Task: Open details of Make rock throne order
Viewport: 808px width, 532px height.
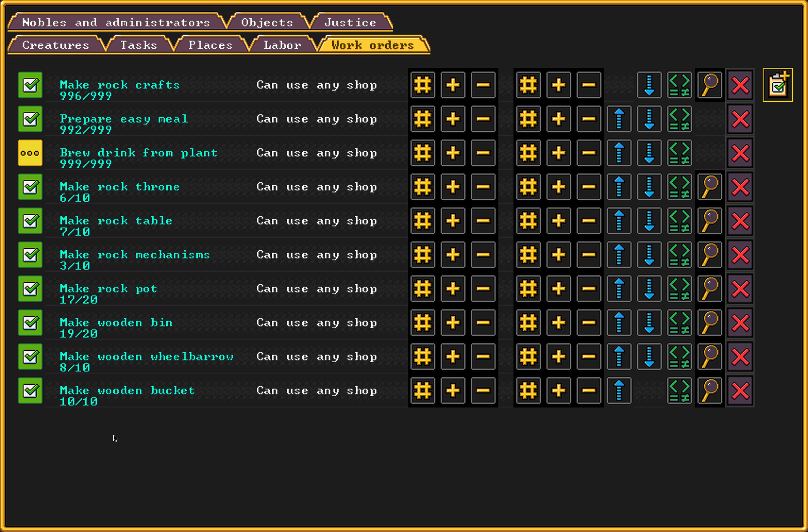Action: (x=710, y=187)
